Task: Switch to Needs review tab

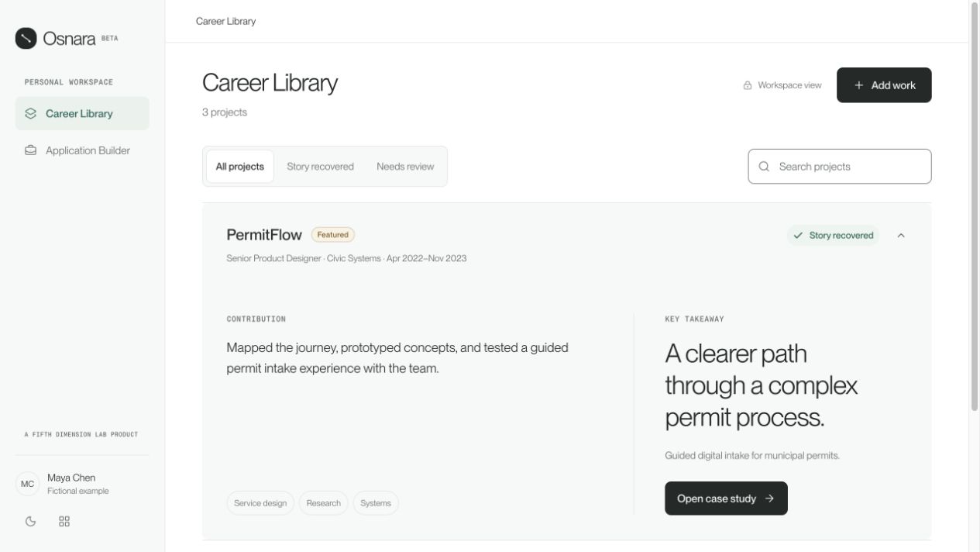Action: (x=405, y=167)
